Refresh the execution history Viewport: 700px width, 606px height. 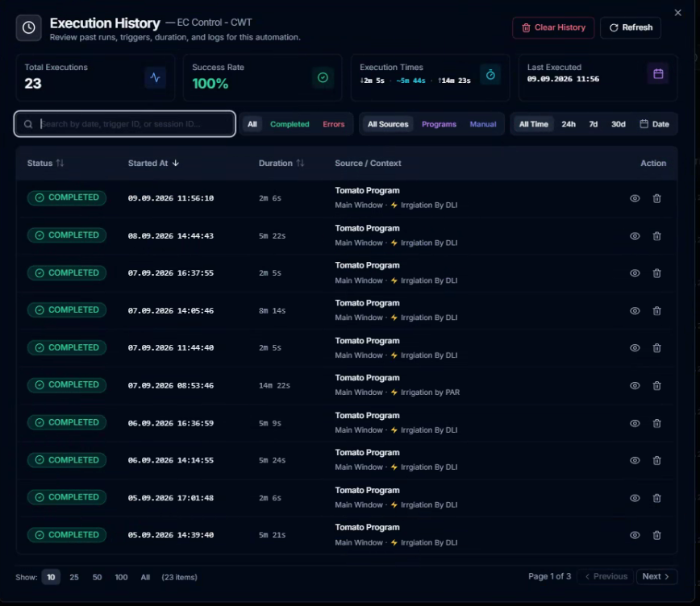(x=631, y=27)
